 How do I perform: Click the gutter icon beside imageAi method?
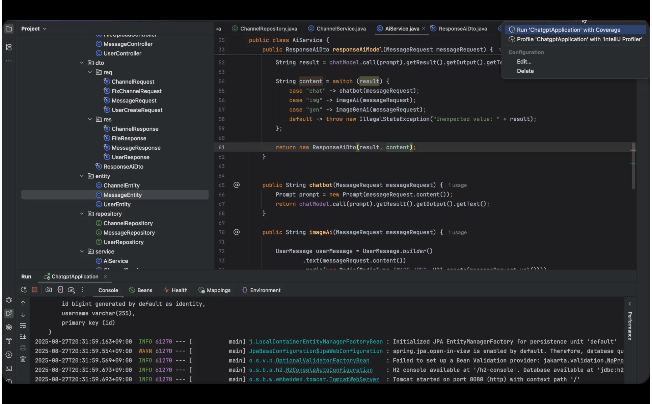pyautogui.click(x=237, y=232)
